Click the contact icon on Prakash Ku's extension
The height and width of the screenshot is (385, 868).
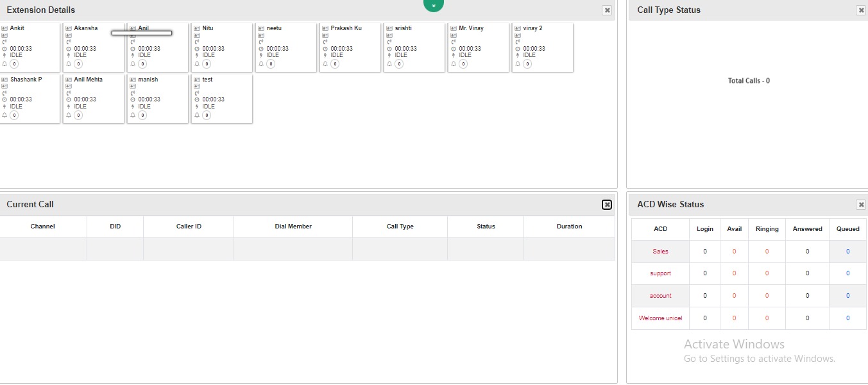[324, 28]
